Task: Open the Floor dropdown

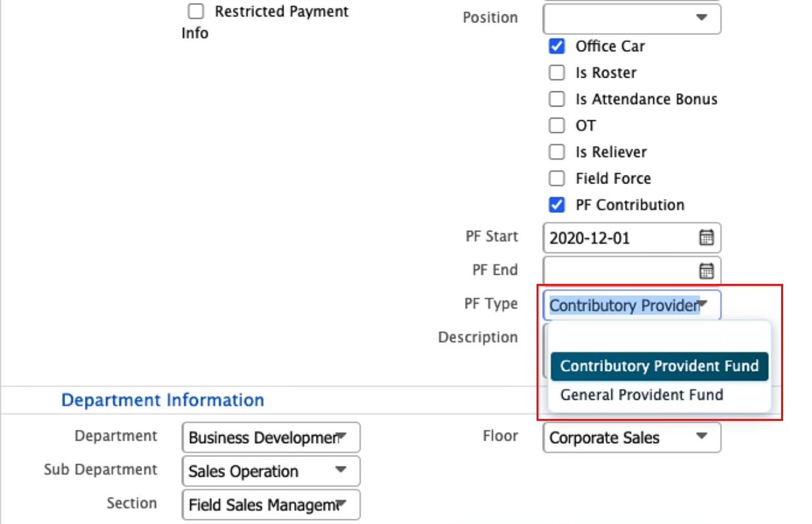Action: point(632,438)
